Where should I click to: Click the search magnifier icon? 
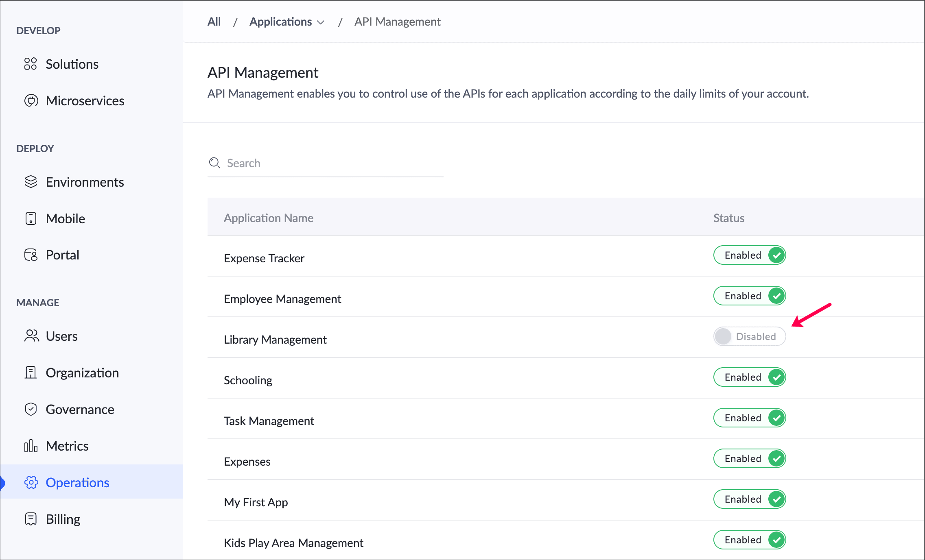click(214, 163)
